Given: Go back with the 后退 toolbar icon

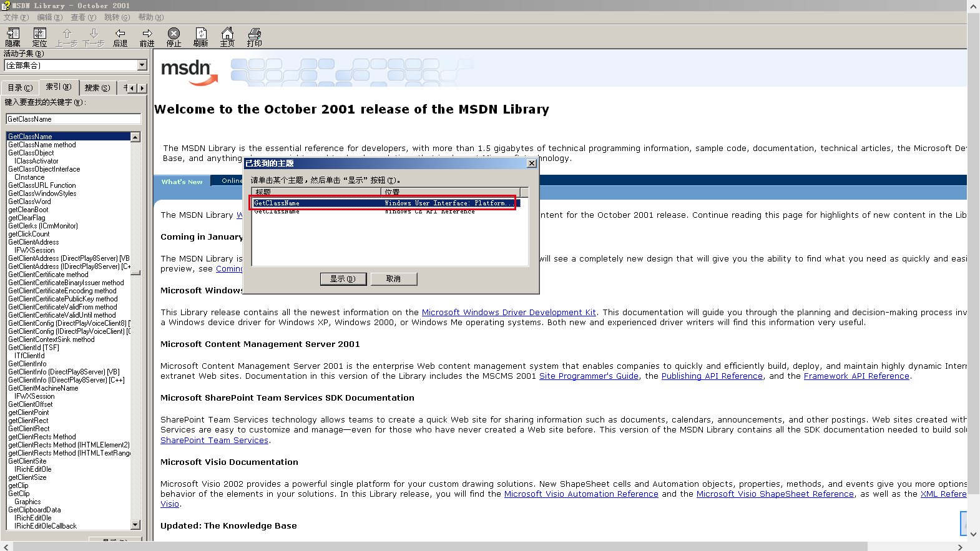Looking at the screenshot, I should (120, 37).
